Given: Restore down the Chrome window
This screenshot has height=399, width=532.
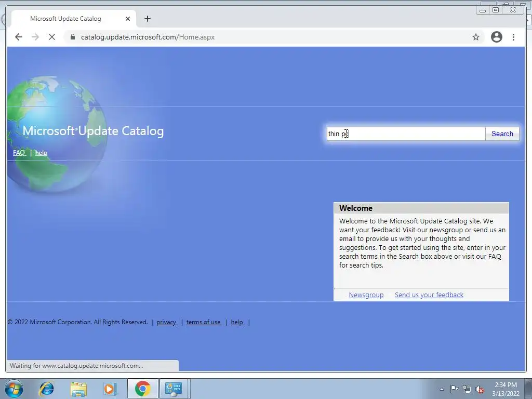Looking at the screenshot, I should pyautogui.click(x=496, y=10).
